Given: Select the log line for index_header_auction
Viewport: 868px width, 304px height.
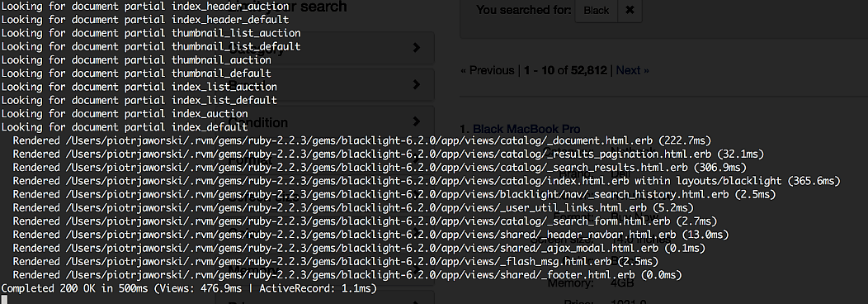Looking at the screenshot, I should 145,7.
